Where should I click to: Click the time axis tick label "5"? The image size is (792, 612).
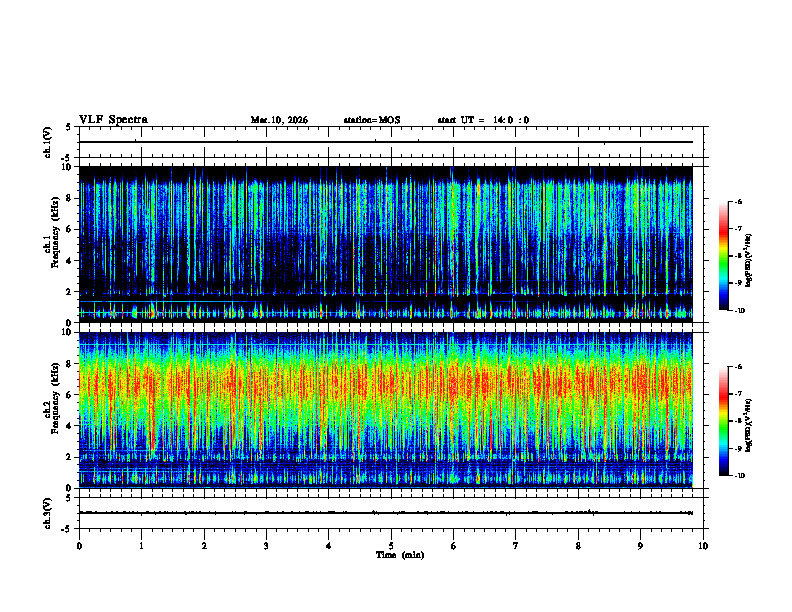point(391,546)
